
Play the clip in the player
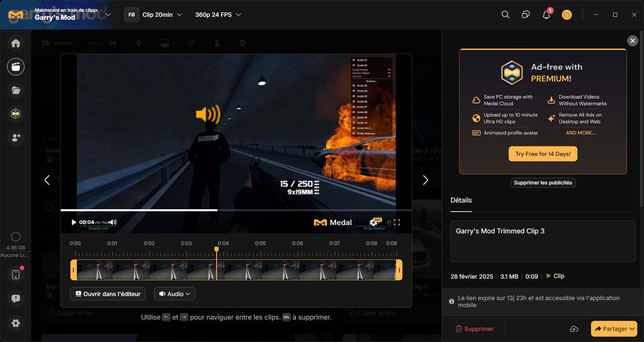point(74,222)
